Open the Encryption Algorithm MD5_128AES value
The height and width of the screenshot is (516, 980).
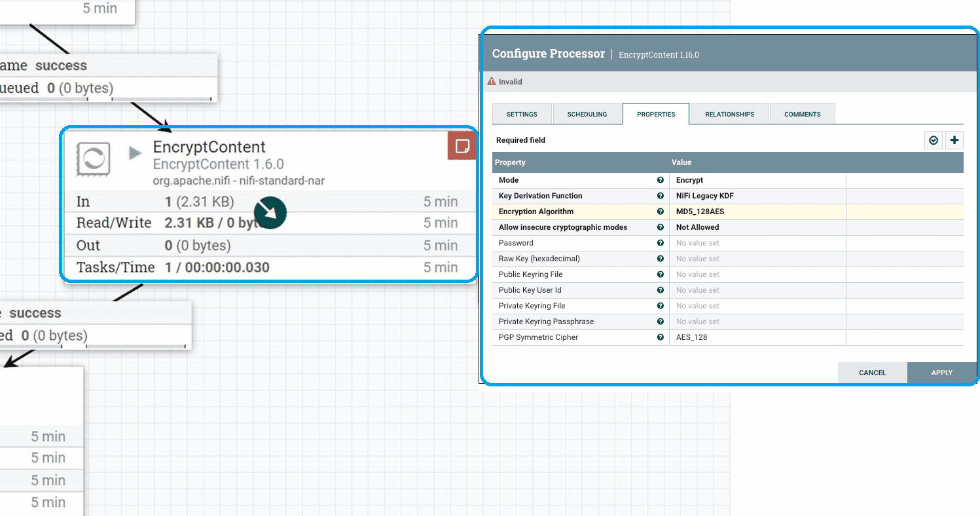click(x=757, y=212)
